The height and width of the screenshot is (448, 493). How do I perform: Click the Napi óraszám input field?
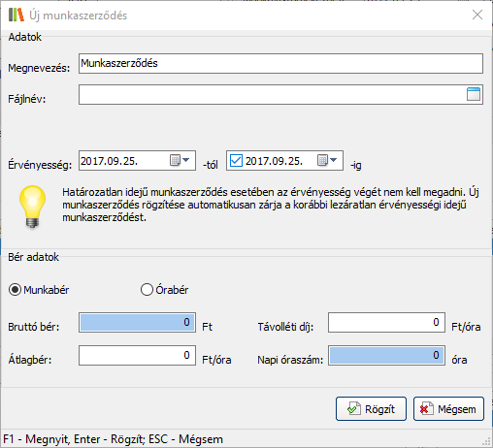(x=386, y=355)
